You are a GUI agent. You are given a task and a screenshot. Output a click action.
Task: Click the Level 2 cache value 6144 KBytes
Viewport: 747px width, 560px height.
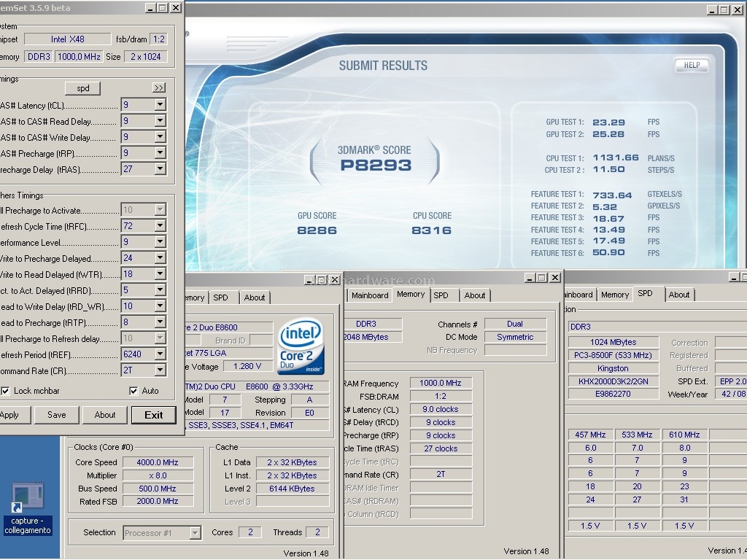292,489
